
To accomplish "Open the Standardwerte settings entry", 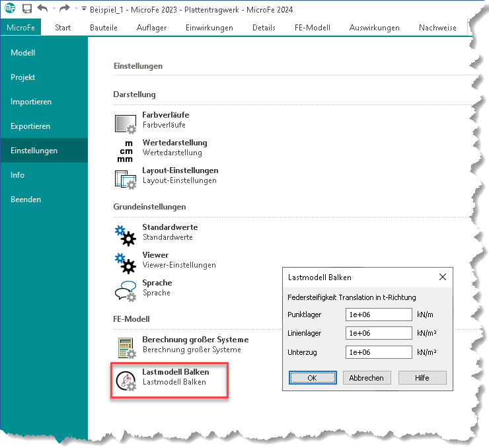I will coord(170,232).
